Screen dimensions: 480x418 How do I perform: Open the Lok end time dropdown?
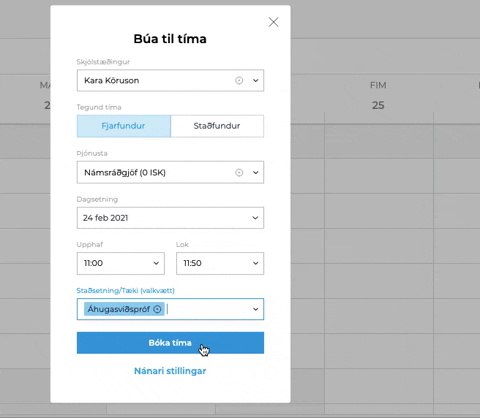pyautogui.click(x=220, y=263)
